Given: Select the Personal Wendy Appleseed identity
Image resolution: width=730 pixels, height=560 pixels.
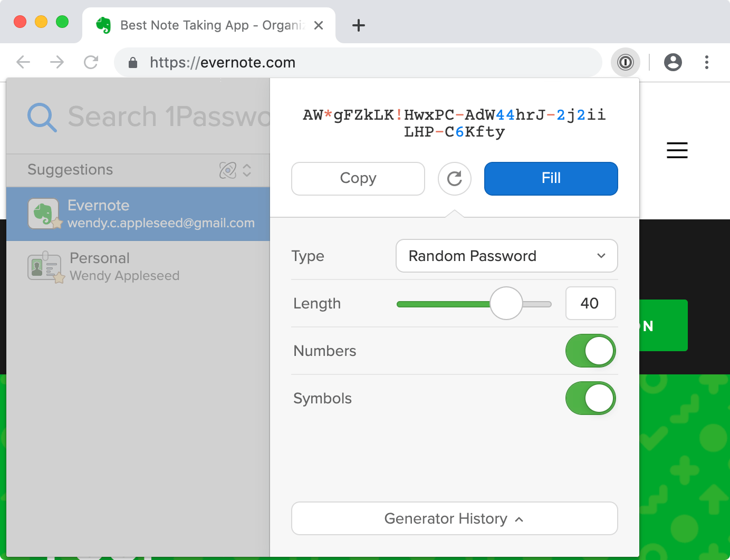Looking at the screenshot, I should click(138, 267).
